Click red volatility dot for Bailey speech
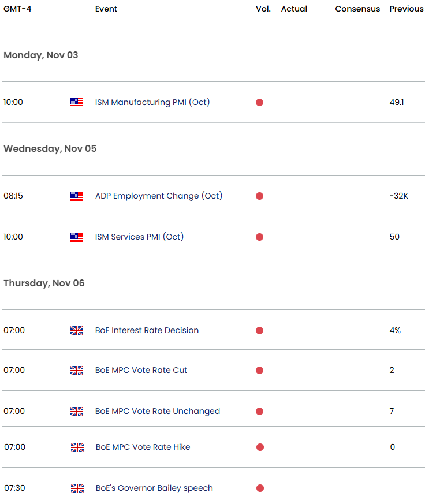The image size is (425, 504). coord(260,488)
